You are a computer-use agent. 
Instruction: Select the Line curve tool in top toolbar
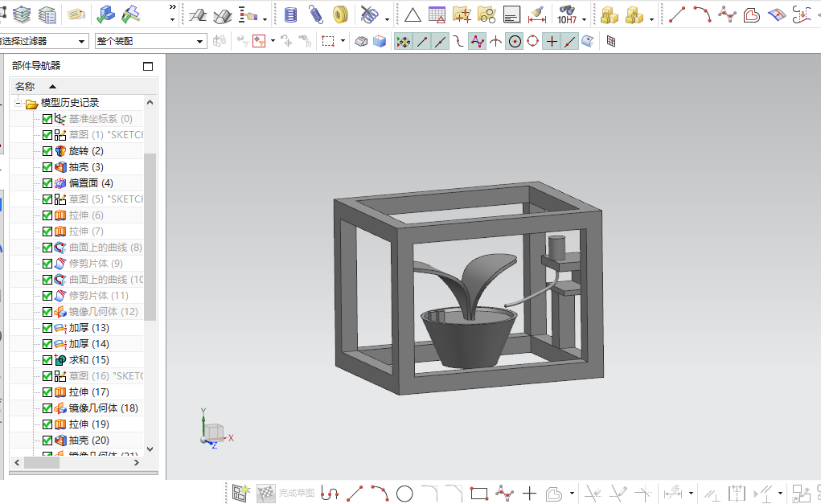coord(676,14)
